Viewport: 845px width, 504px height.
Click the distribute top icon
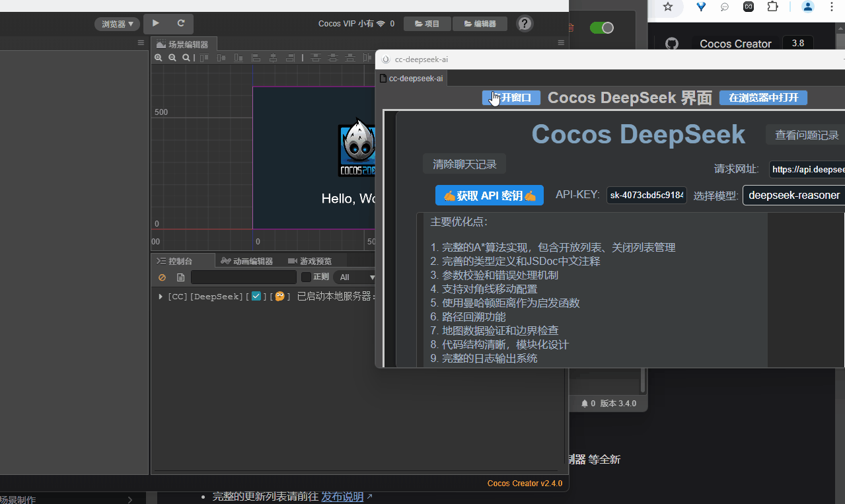click(316, 58)
